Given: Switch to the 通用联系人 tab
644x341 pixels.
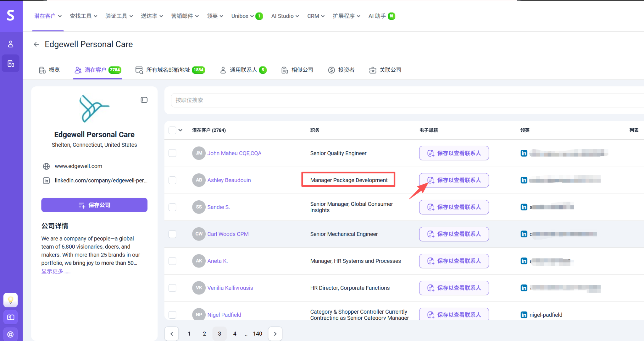Looking at the screenshot, I should coord(243,70).
